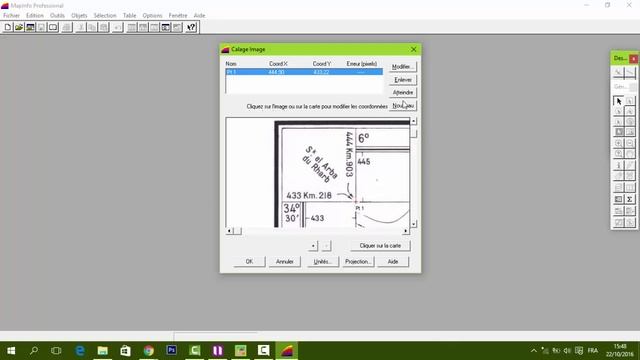Click the MapInfo icon in the taskbar
This screenshot has height=360, width=640.
click(x=287, y=350)
